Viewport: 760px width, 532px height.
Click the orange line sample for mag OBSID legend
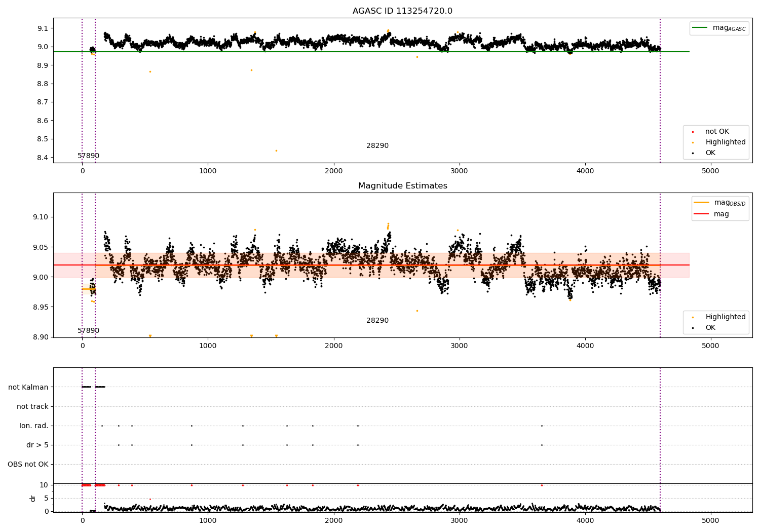[702, 203]
